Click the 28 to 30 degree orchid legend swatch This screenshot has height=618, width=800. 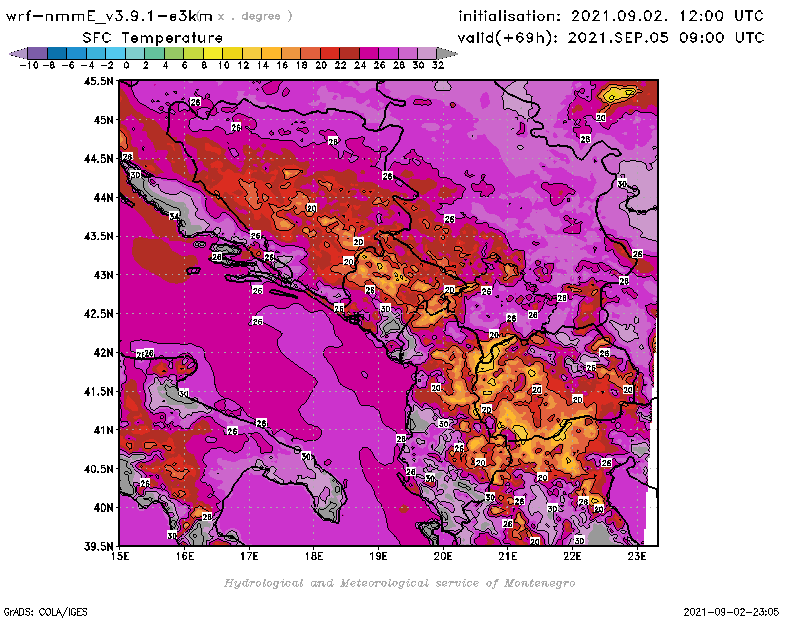pos(408,53)
